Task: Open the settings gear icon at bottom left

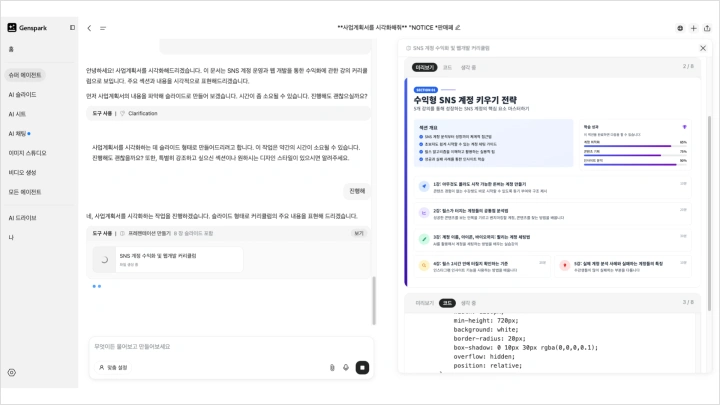Action: [x=12, y=372]
